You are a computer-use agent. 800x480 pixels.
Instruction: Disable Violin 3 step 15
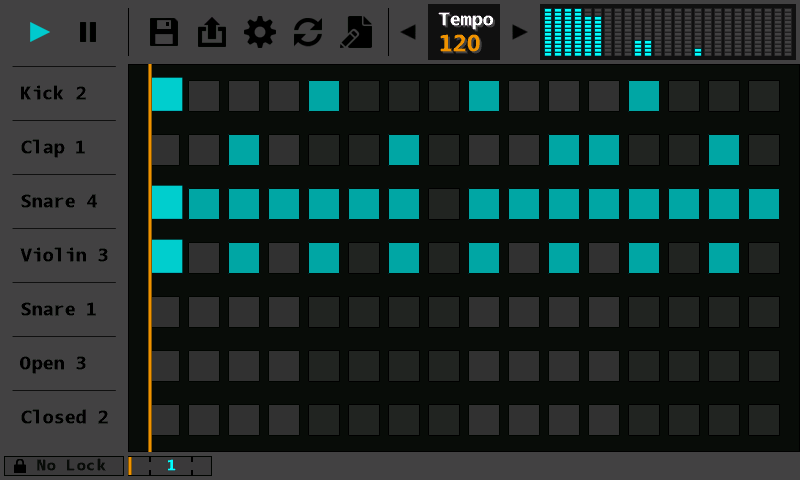[724, 258]
